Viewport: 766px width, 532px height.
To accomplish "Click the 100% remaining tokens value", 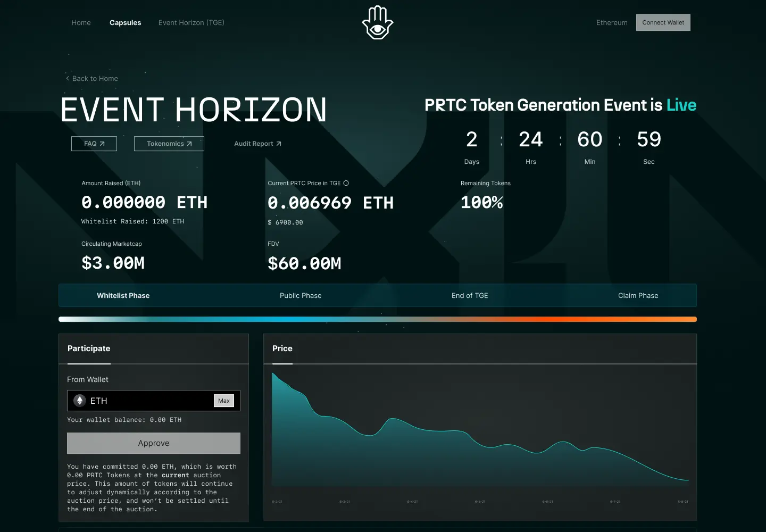I will coord(482,202).
